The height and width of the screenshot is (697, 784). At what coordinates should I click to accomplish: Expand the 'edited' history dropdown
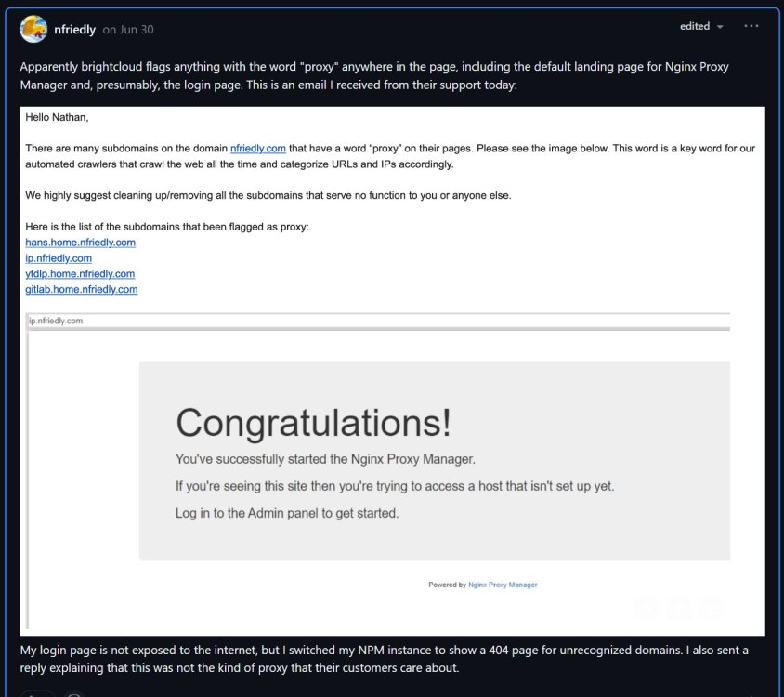click(701, 26)
